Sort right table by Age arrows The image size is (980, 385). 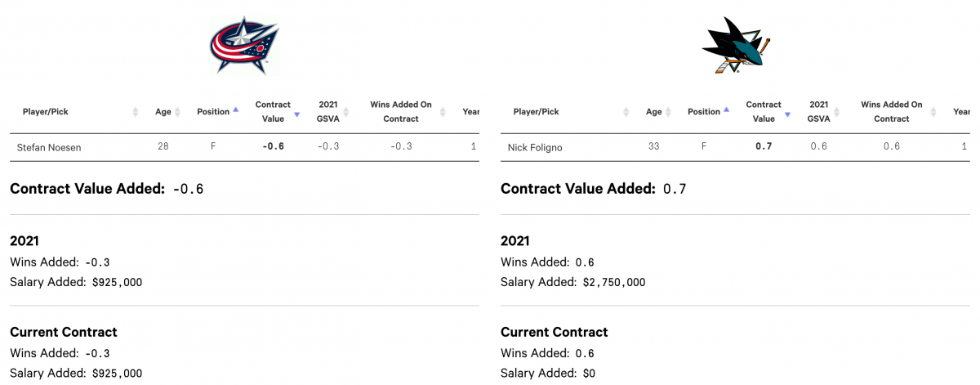[x=668, y=112]
